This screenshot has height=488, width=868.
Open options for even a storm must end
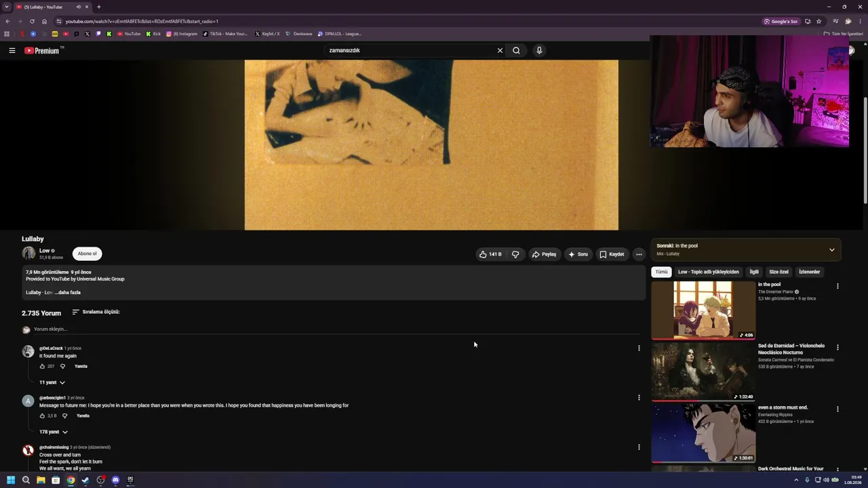pos(837,409)
